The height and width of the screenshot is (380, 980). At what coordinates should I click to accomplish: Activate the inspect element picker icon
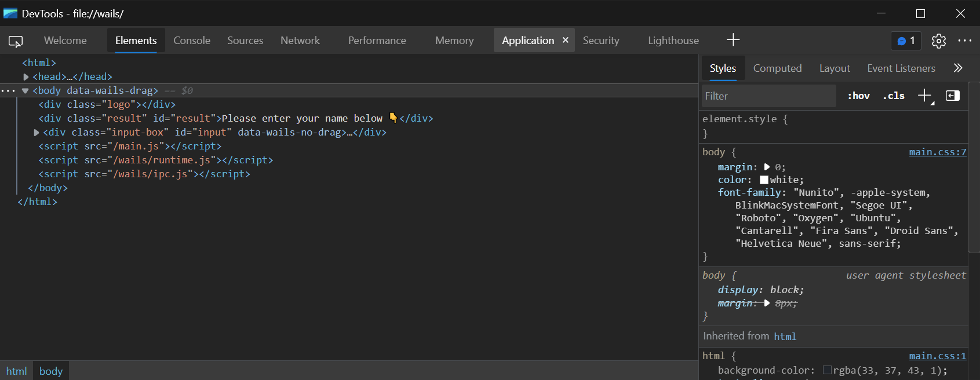click(16, 41)
